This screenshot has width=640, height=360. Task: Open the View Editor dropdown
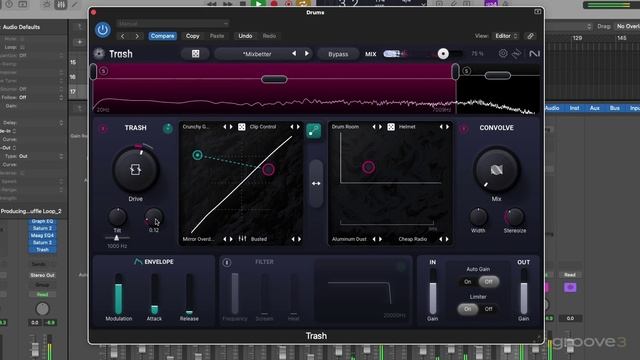point(506,36)
